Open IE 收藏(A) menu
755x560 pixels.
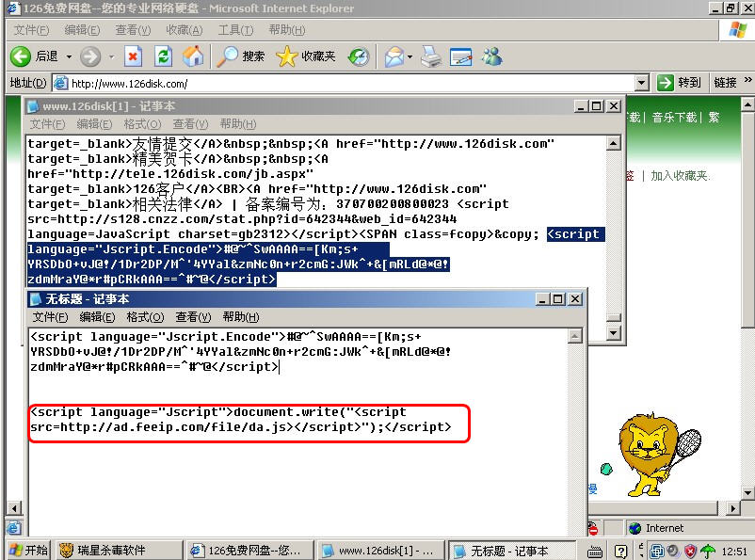tap(184, 30)
